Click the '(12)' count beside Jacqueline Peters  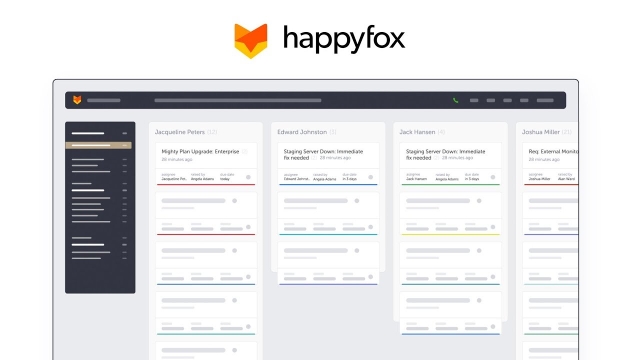pos(212,132)
